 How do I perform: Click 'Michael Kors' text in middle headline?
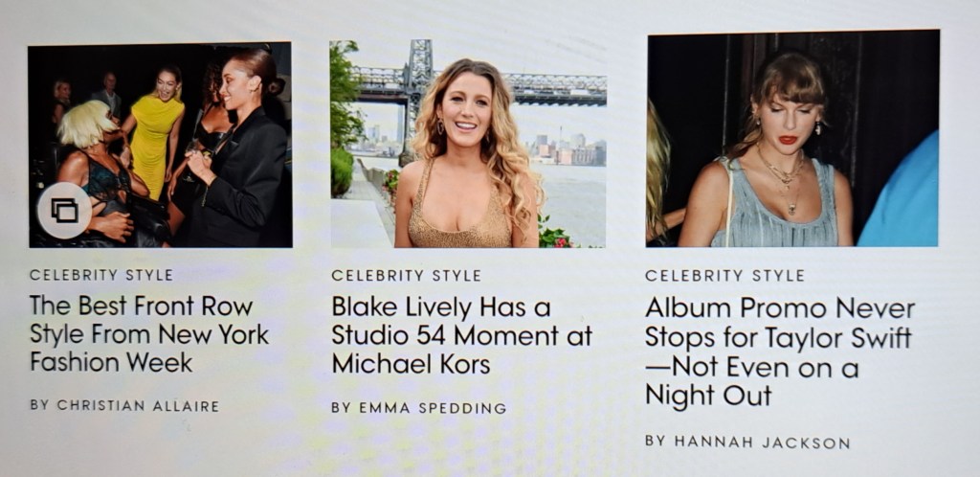(411, 364)
